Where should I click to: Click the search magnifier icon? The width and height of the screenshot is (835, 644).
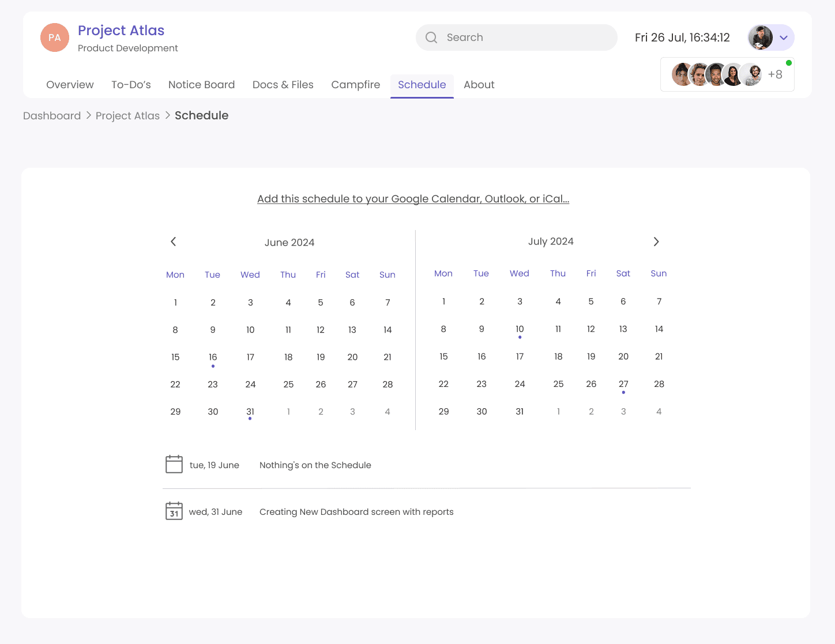(x=431, y=37)
